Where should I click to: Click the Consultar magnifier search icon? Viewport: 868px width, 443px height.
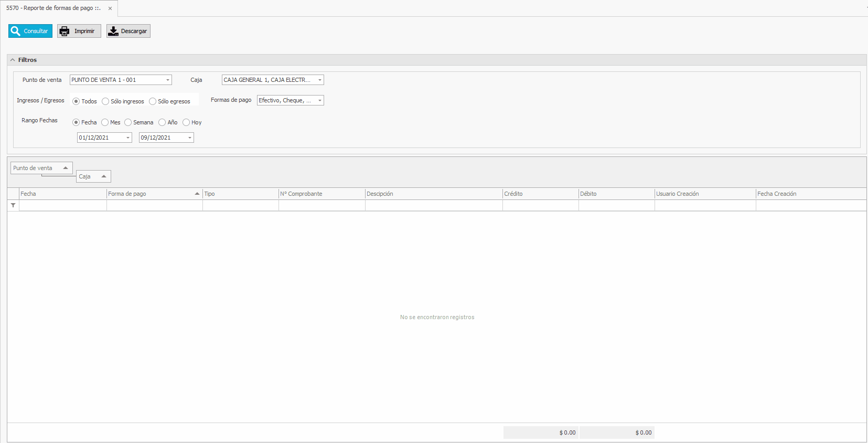click(16, 31)
